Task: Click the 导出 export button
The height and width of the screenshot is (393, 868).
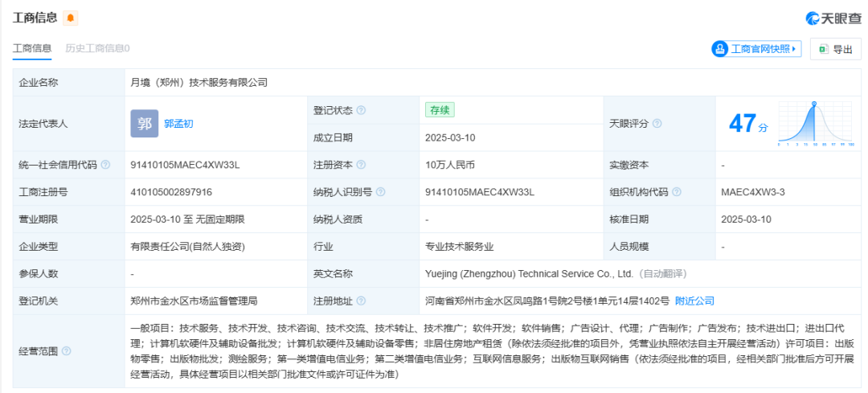Action: (x=836, y=49)
